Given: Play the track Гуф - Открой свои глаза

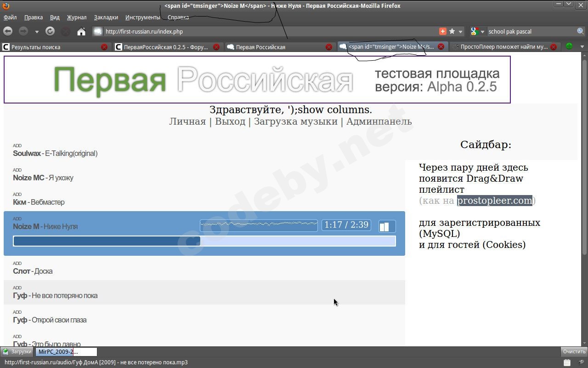Looking at the screenshot, I should (x=50, y=320).
